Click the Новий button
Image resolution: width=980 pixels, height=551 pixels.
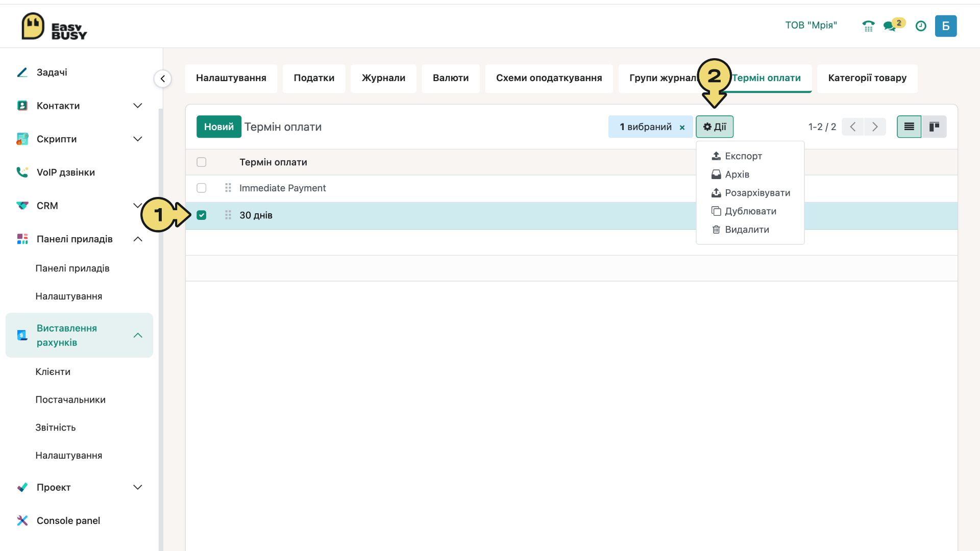pyautogui.click(x=219, y=127)
